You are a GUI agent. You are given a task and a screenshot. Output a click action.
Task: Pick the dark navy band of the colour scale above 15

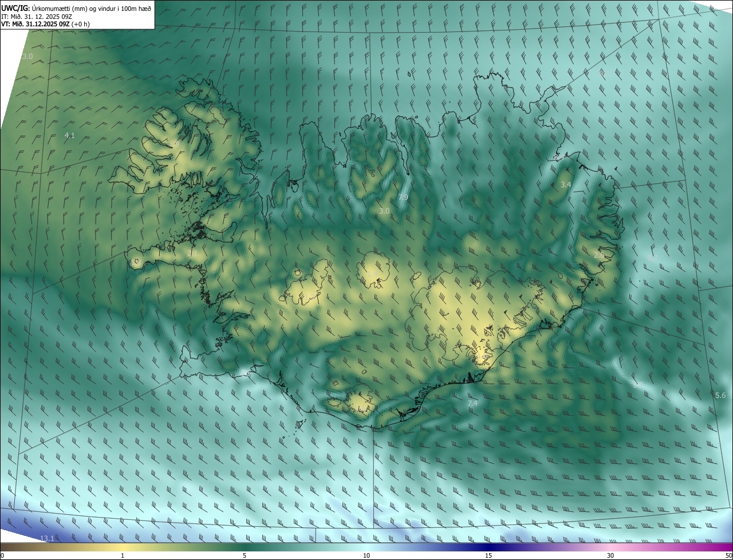488,547
